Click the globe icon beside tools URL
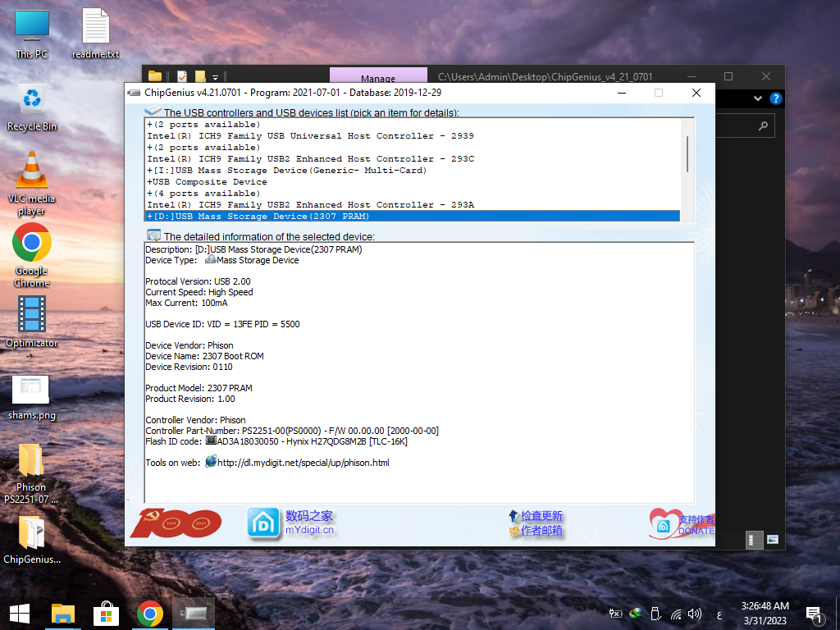The image size is (840, 630). pyautogui.click(x=211, y=461)
